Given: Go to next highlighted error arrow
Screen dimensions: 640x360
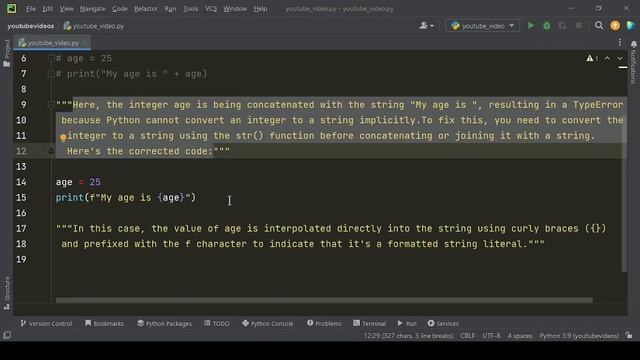Looking at the screenshot, I should [620, 58].
